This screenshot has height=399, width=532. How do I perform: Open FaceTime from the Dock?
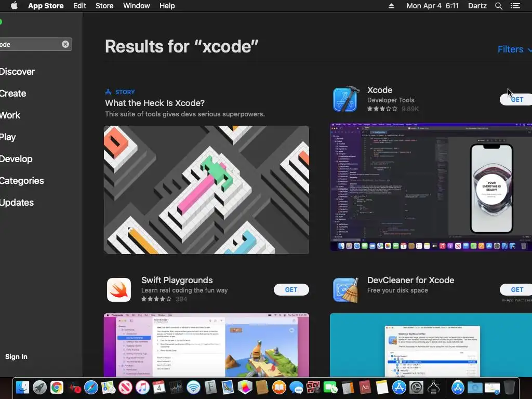click(x=330, y=387)
